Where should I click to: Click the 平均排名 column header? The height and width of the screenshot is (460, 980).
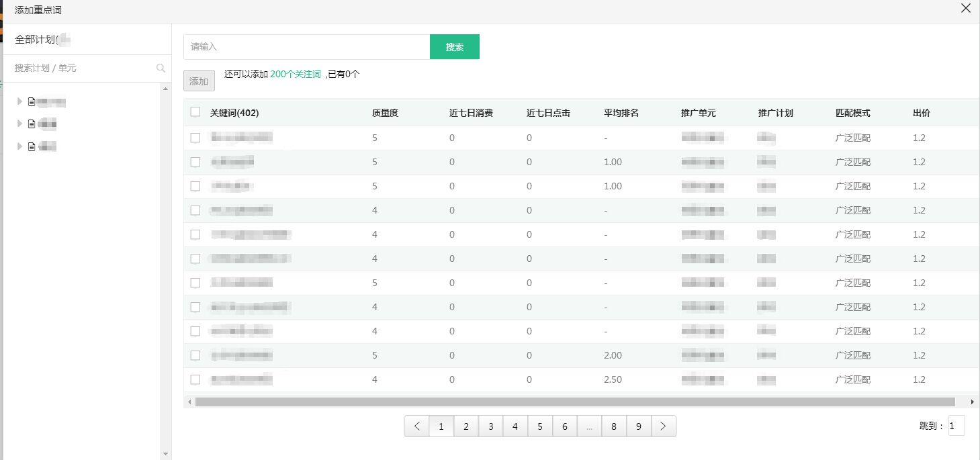[621, 113]
